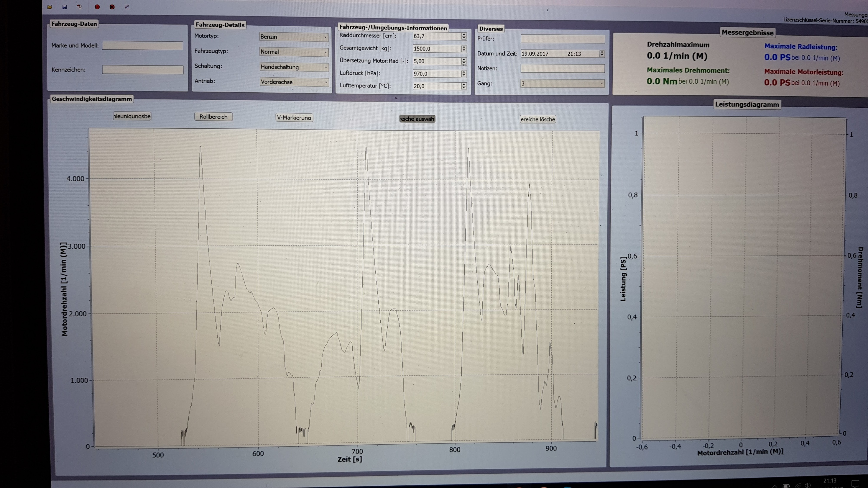This screenshot has width=868, height=488.
Task: Open the Fahrzeugtyp dropdown showing Normal
Action: (x=293, y=52)
